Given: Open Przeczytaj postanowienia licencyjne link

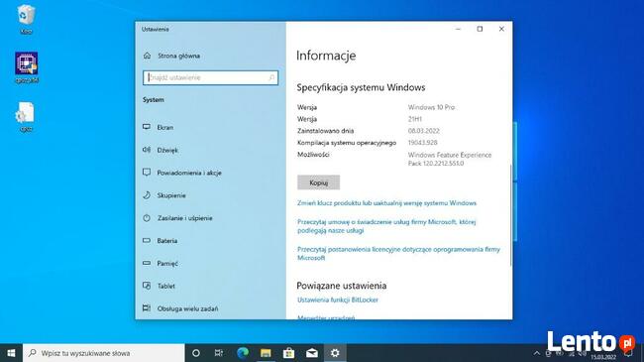Looking at the screenshot, I should click(398, 254).
